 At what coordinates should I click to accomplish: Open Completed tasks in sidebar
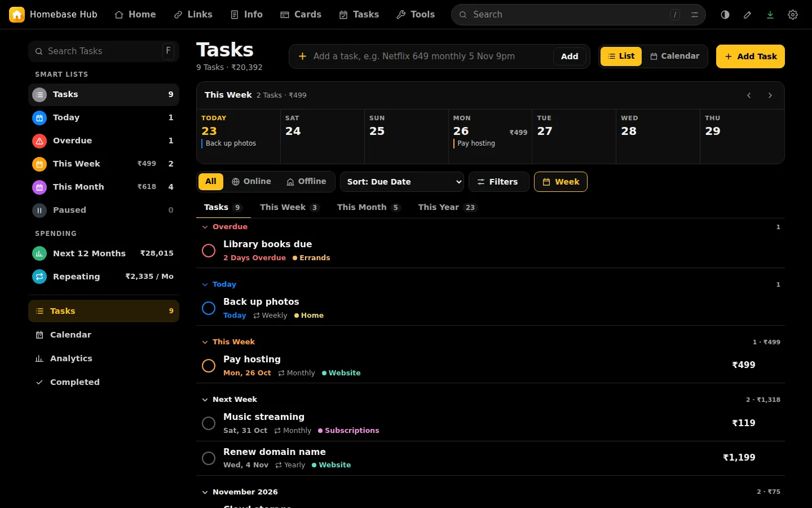pyautogui.click(x=104, y=382)
